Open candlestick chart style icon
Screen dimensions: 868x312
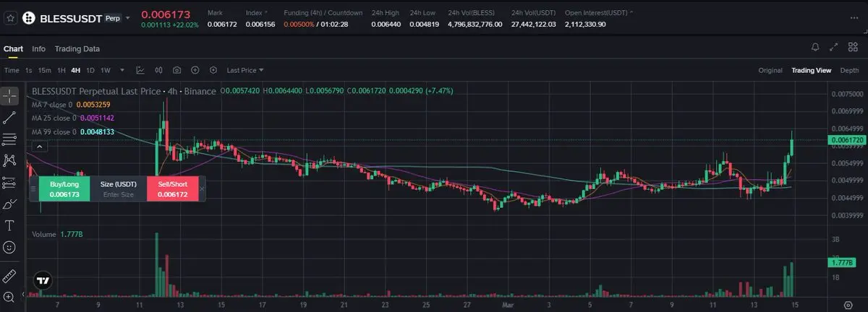158,70
